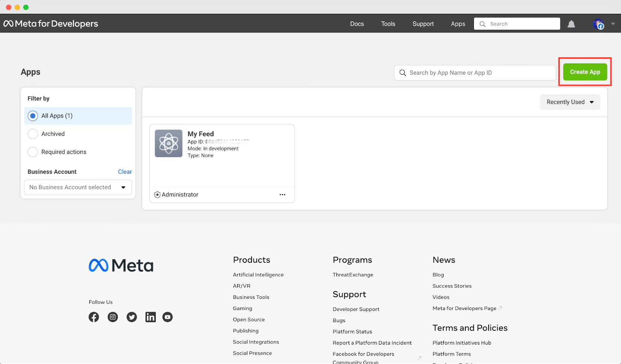Click magnifier icon in app search box
Screen dimensions: 621x364
(403, 73)
